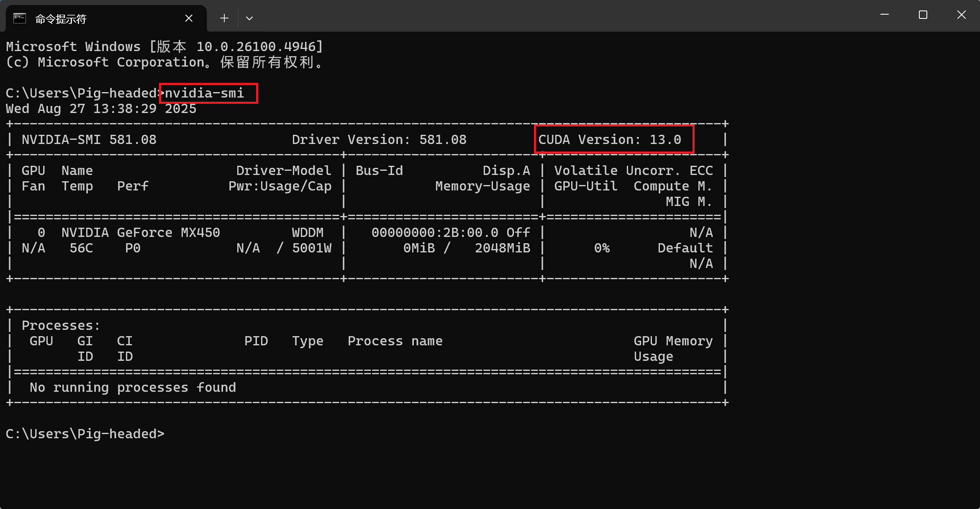Click the typed nvidia-smi command text
Image resolution: width=980 pixels, height=509 pixels.
[x=204, y=93]
